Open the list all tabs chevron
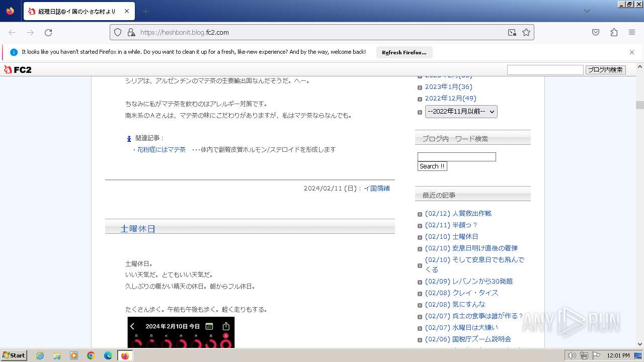 coord(587,11)
